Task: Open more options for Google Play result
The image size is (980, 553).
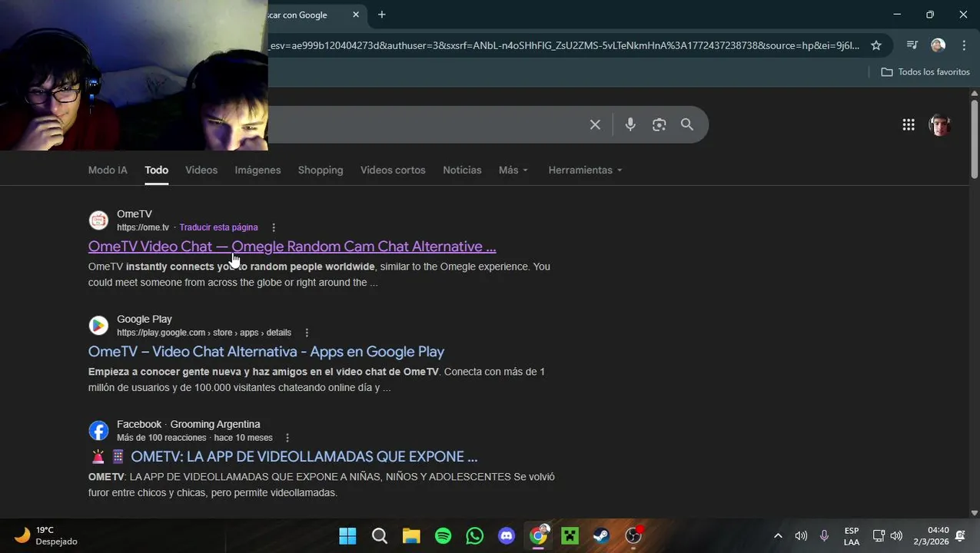Action: [x=307, y=333]
